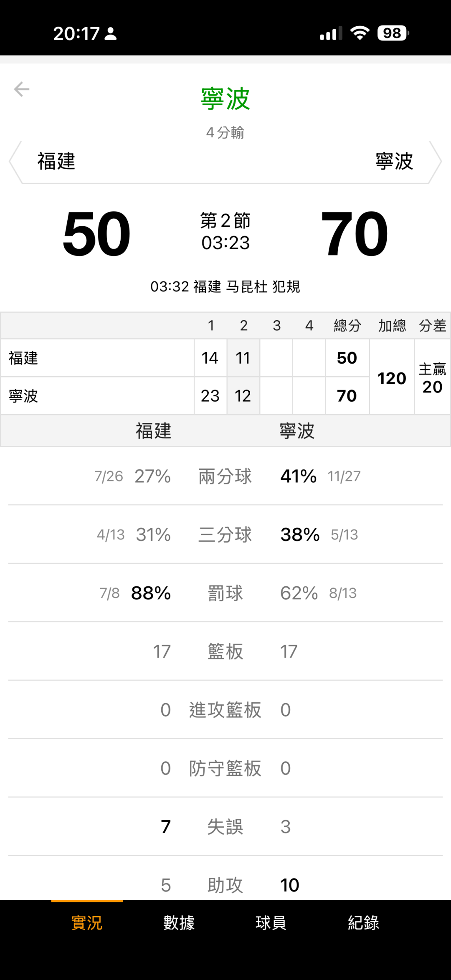Screen dimensions: 451x980
Task: Tap the Wi-Fi status icon
Action: pyautogui.click(x=360, y=33)
